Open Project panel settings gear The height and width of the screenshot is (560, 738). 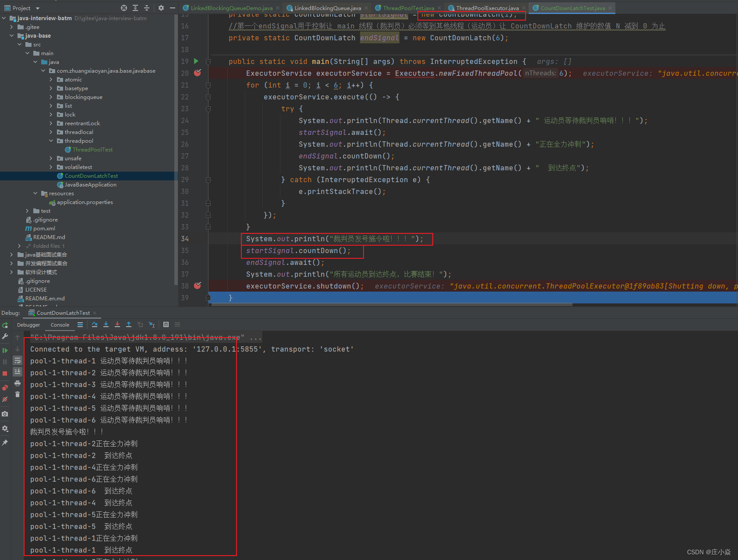click(161, 8)
